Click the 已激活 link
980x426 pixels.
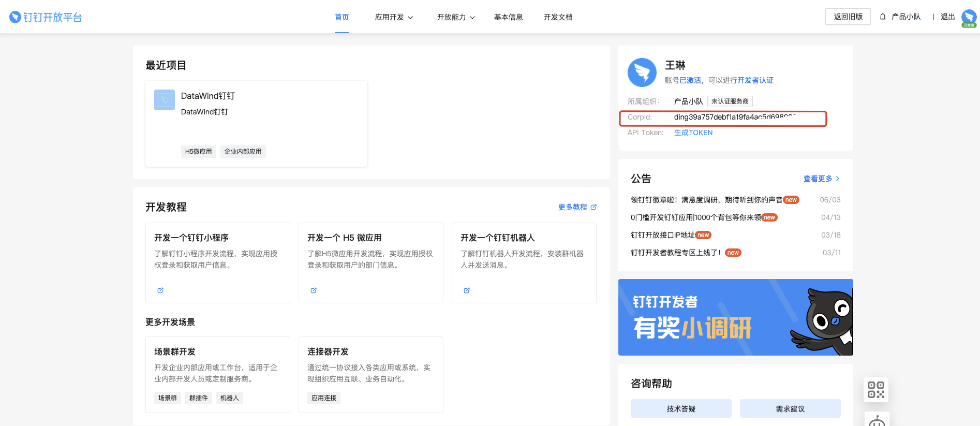pos(690,80)
